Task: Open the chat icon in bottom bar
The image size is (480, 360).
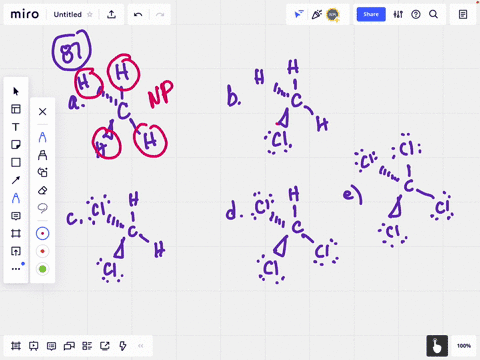Action: coord(69,346)
